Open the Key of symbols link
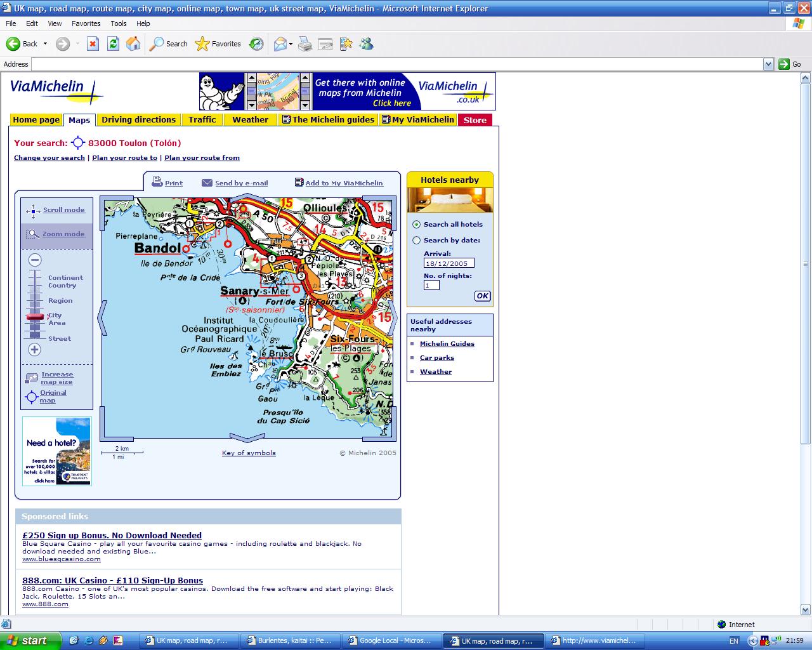The height and width of the screenshot is (650, 812). click(x=249, y=453)
